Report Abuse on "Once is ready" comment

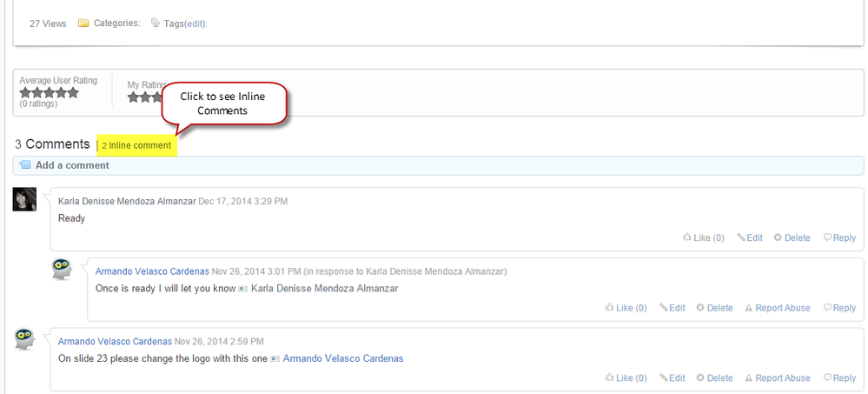778,308
